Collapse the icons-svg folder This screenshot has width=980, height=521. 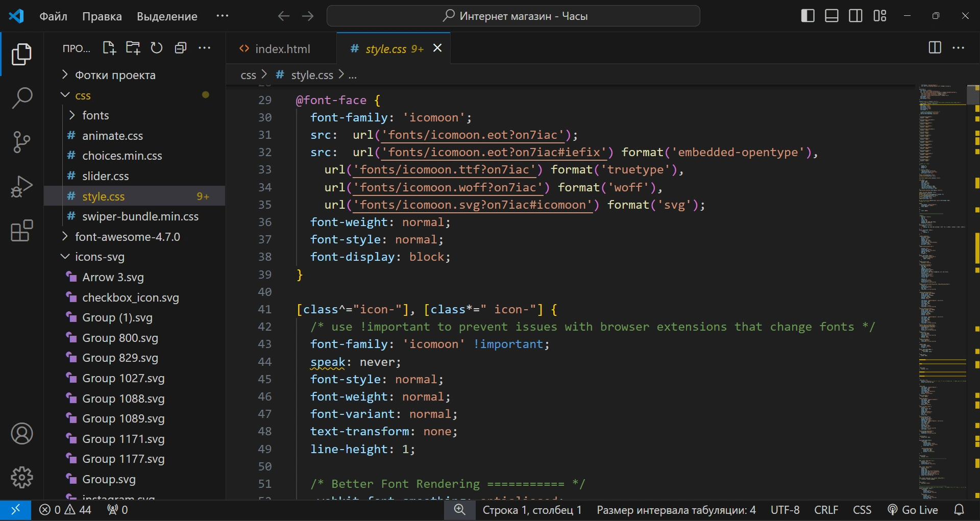coord(100,257)
